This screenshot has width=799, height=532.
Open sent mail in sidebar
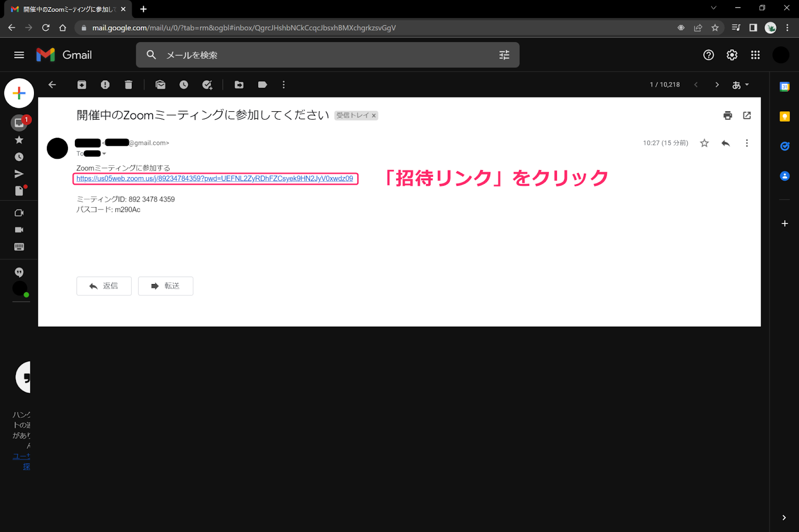click(19, 174)
